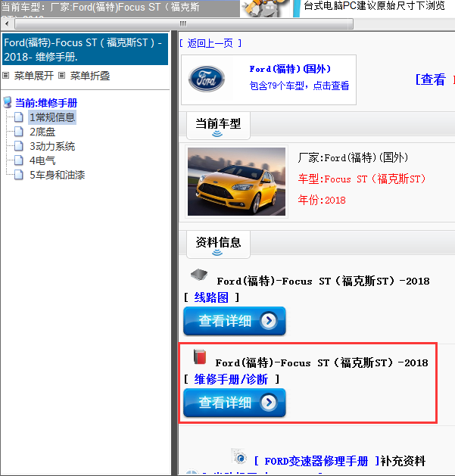This screenshot has width=455, height=476.
Task: Click the [查看 link at right
Action: (431, 79)
